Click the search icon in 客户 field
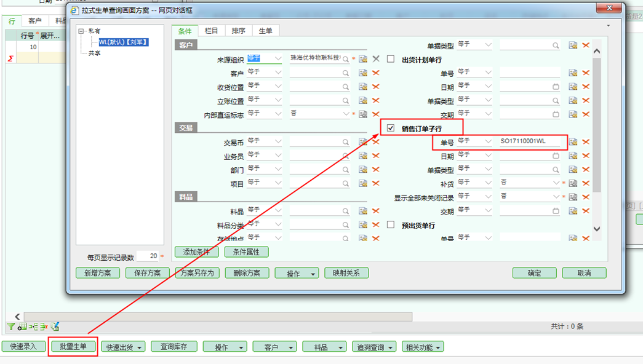Image resolution: width=643 pixels, height=364 pixels. (346, 73)
